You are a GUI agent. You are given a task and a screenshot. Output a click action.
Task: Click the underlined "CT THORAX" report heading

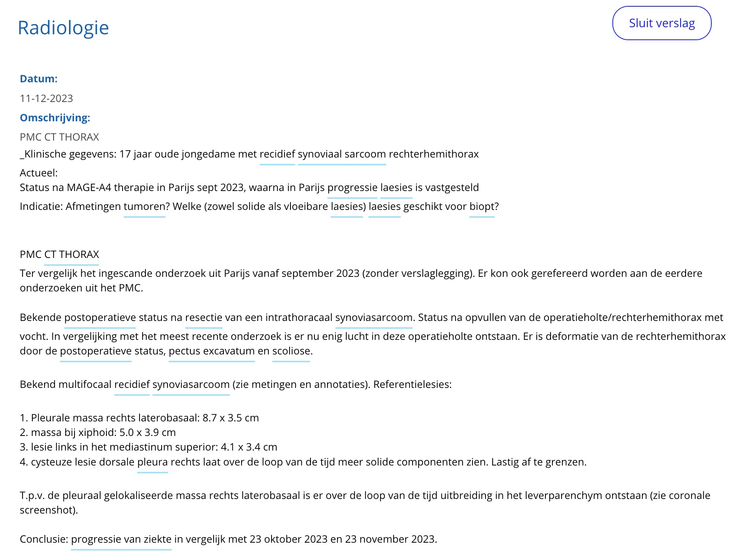(x=71, y=254)
